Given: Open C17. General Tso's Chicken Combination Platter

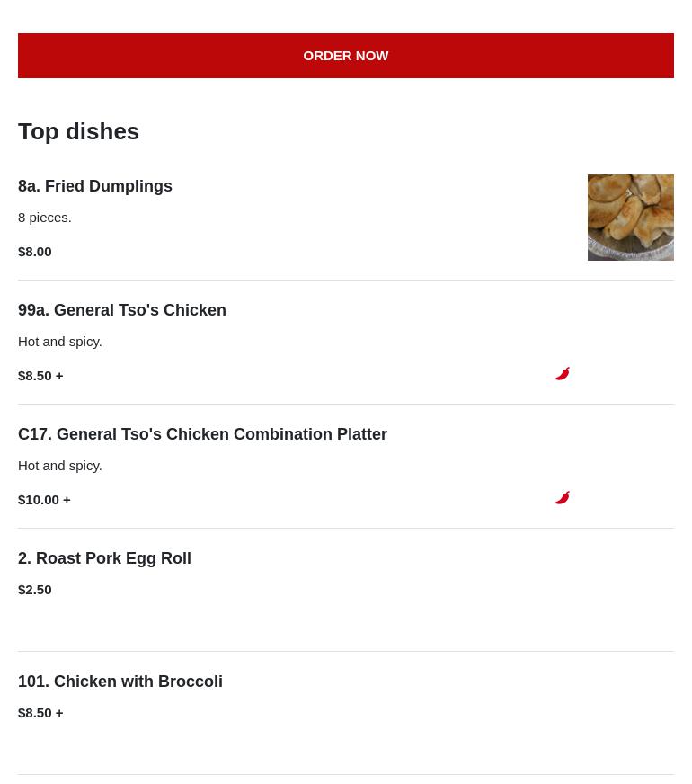Looking at the screenshot, I should point(202,434).
